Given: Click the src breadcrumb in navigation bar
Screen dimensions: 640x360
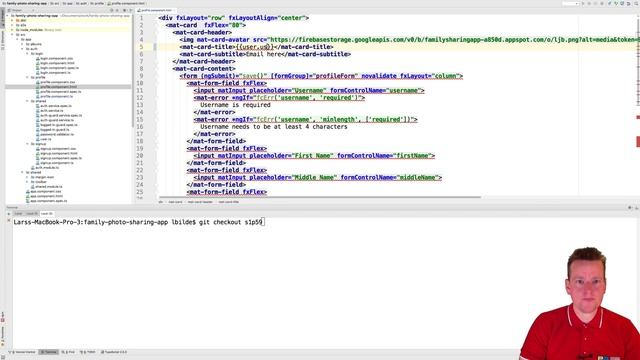Looking at the screenshot, I should 54,3.
